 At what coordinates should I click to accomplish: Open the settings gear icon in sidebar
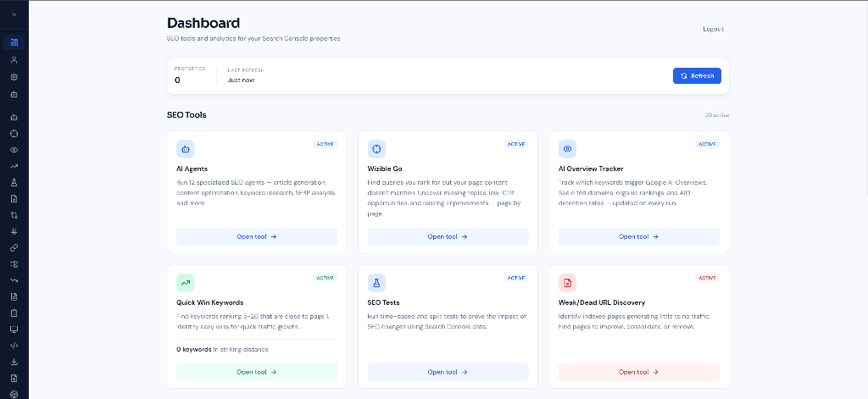pos(14,77)
